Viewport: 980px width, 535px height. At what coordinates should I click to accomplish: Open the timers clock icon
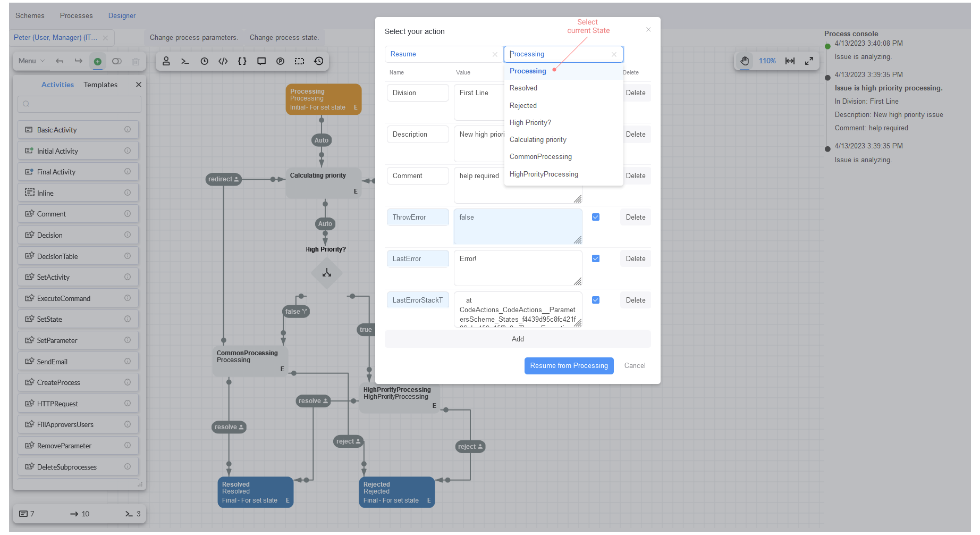204,61
